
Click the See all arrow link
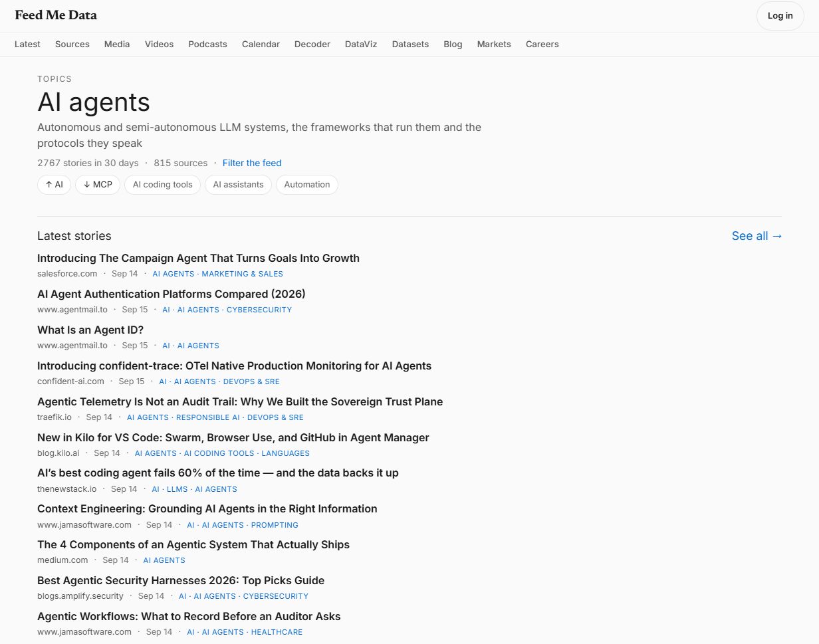pyautogui.click(x=757, y=236)
